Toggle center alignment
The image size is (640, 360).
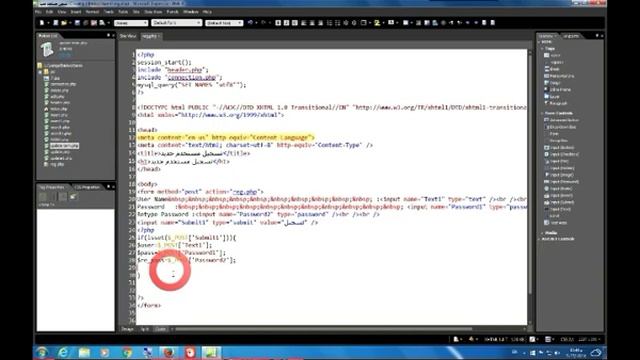[312, 23]
